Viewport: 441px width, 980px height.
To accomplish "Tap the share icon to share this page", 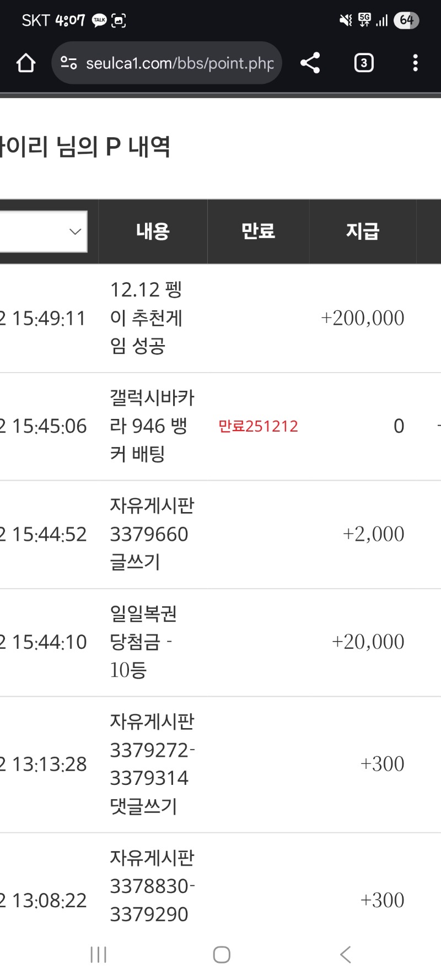I will coord(310,63).
